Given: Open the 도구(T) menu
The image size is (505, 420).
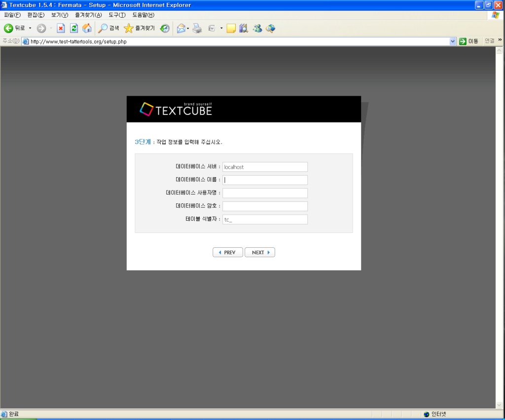Looking at the screenshot, I should 117,15.
